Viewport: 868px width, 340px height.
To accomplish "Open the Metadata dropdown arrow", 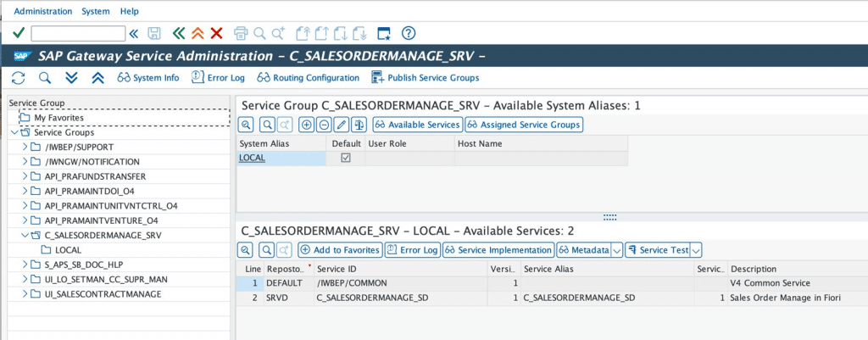I will (x=616, y=250).
